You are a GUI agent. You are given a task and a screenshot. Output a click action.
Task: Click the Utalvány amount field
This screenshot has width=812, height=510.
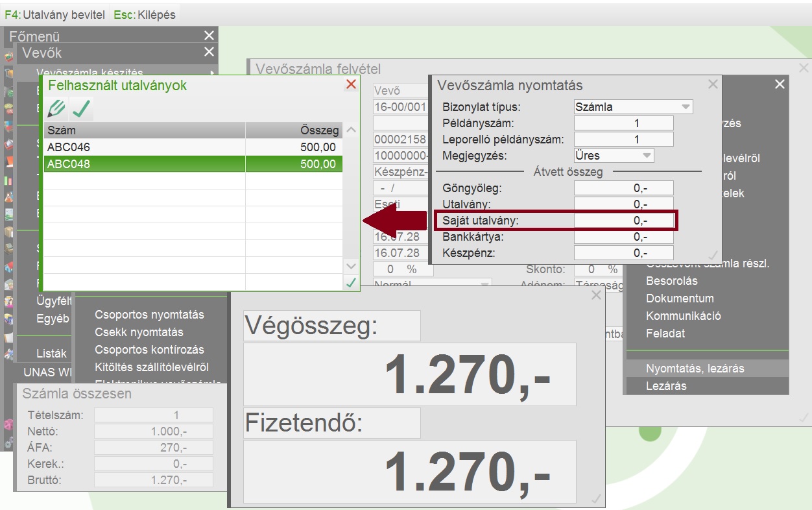click(623, 204)
